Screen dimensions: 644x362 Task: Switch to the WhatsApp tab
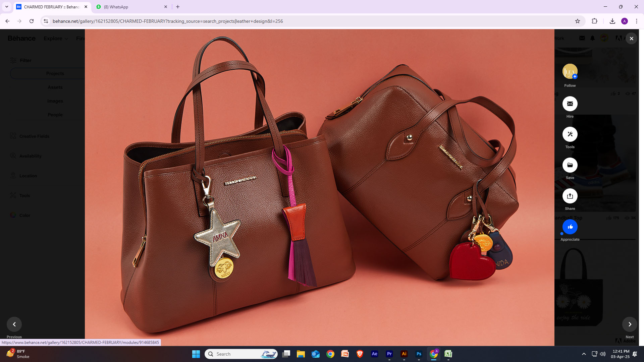pos(131,7)
